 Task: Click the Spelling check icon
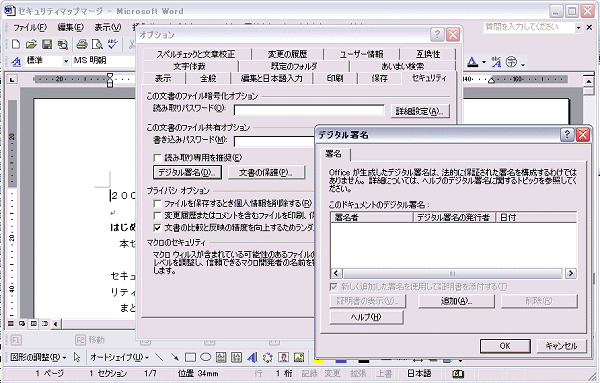coord(112,44)
